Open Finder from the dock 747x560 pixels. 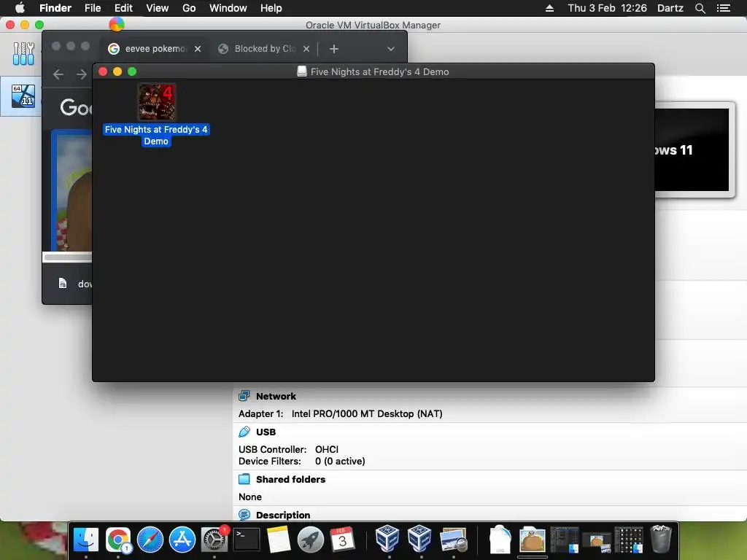coord(86,540)
